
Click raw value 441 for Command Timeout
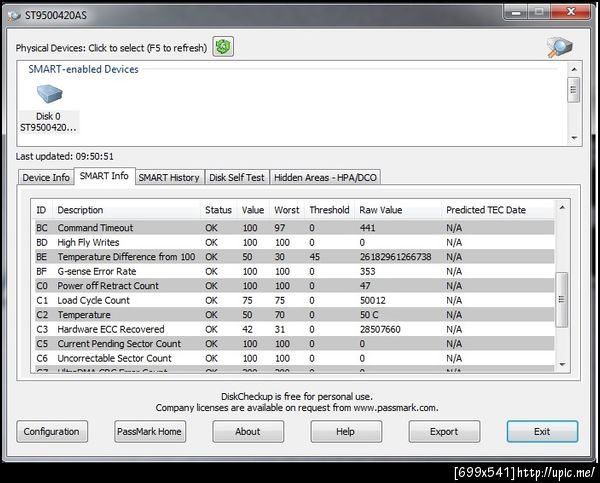click(x=367, y=228)
